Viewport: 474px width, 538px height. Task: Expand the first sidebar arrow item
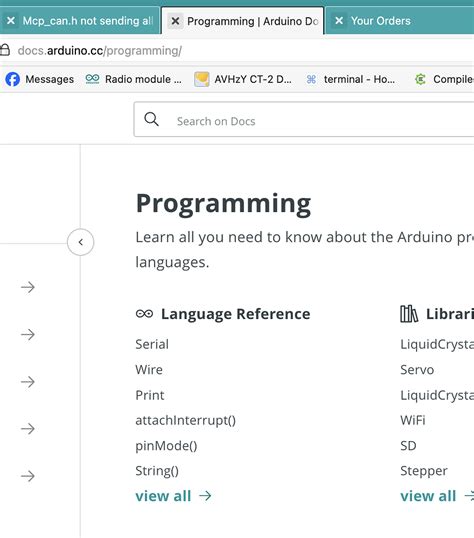[28, 287]
